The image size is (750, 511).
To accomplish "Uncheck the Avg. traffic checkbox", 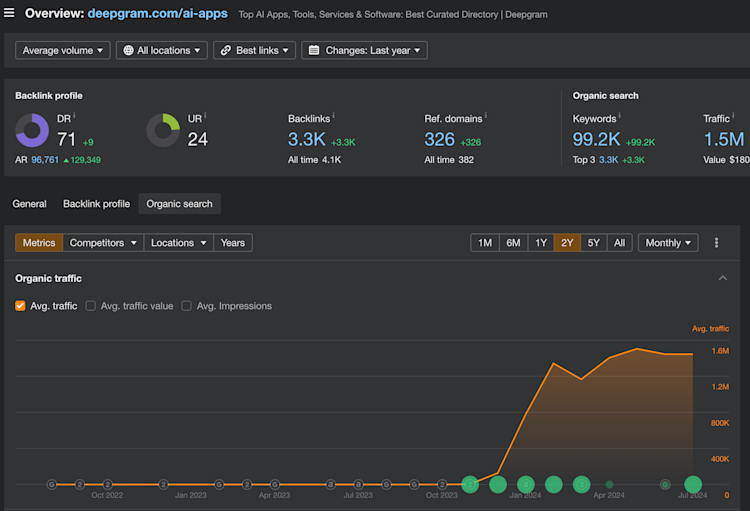I will pyautogui.click(x=20, y=306).
